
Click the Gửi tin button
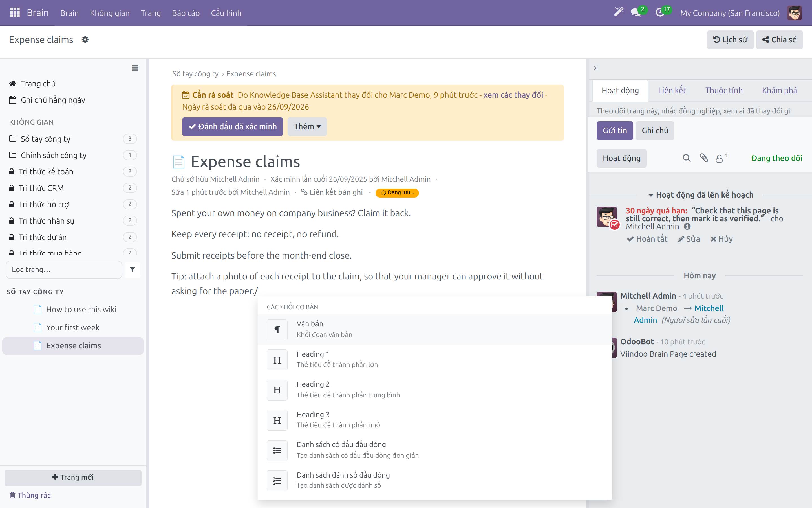[x=615, y=130]
